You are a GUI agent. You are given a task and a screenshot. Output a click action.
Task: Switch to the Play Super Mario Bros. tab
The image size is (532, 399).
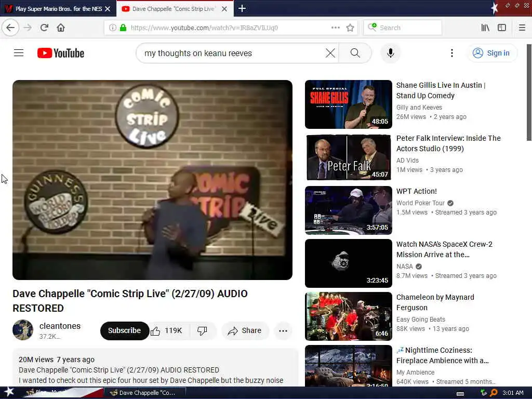point(58,9)
